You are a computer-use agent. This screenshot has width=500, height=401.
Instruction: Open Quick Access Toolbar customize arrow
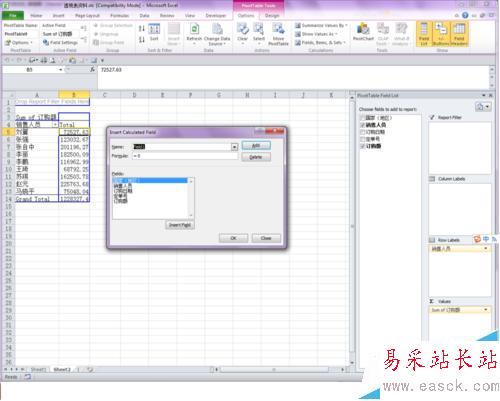pyautogui.click(x=102, y=60)
